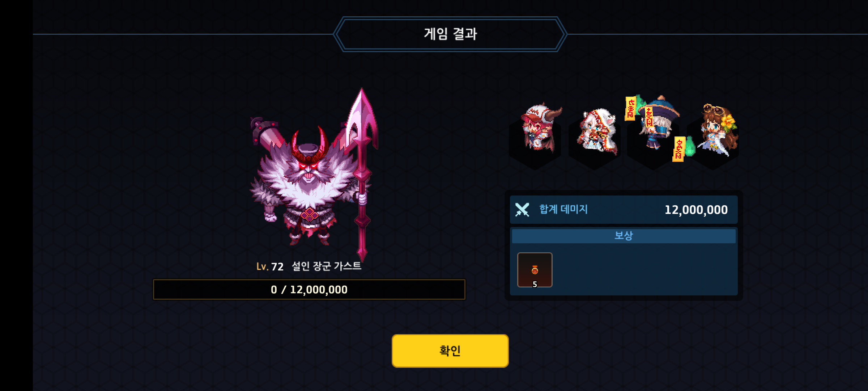Click the yellow 확인 confirm button
Image resolution: width=868 pixels, height=391 pixels.
coord(450,351)
